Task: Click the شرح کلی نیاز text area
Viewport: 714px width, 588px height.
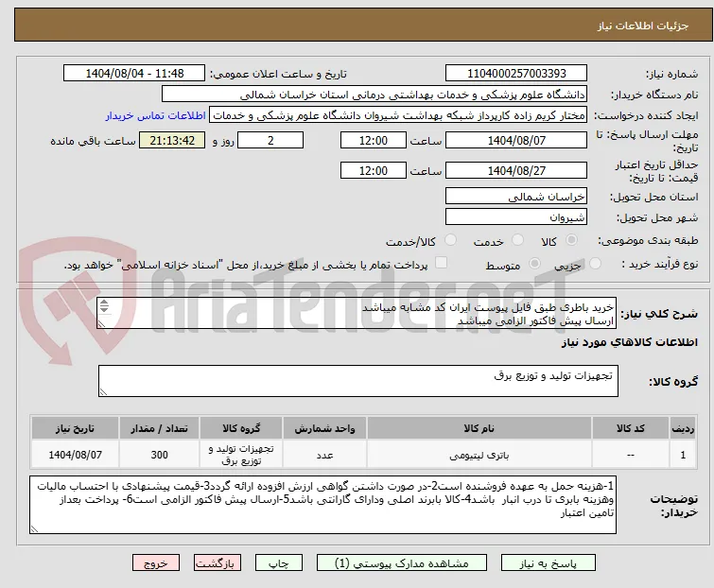Action: [357, 313]
